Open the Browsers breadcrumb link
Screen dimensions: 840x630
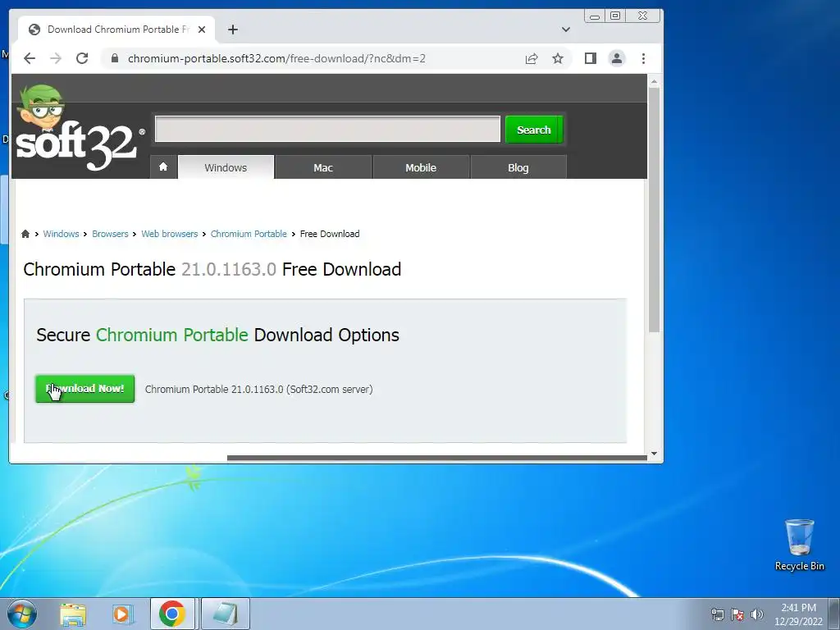(110, 234)
